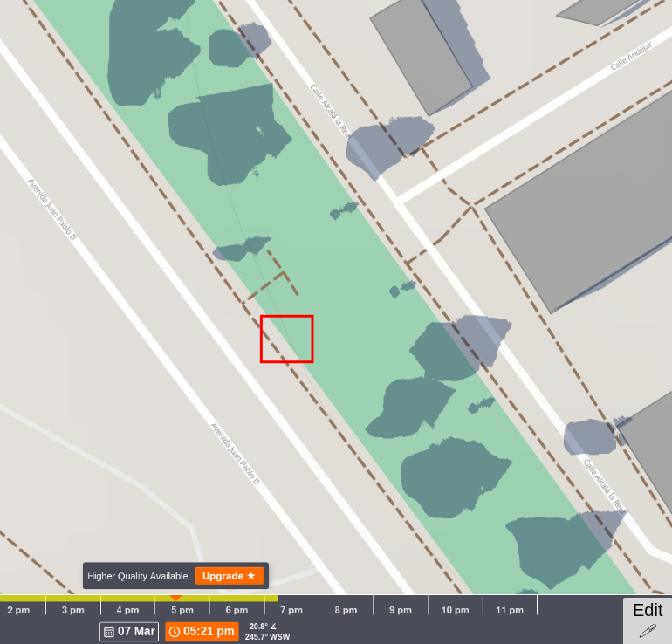Click the Upgrade button

point(230,576)
